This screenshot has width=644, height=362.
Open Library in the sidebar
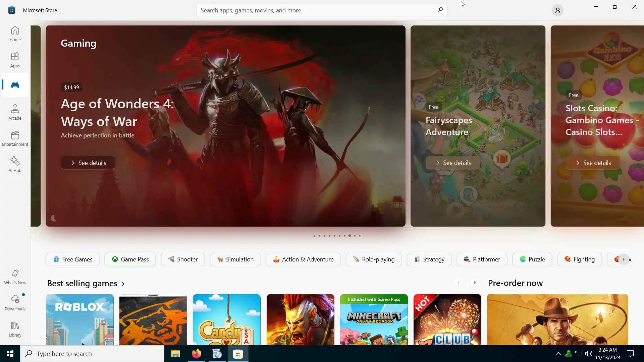15,329
